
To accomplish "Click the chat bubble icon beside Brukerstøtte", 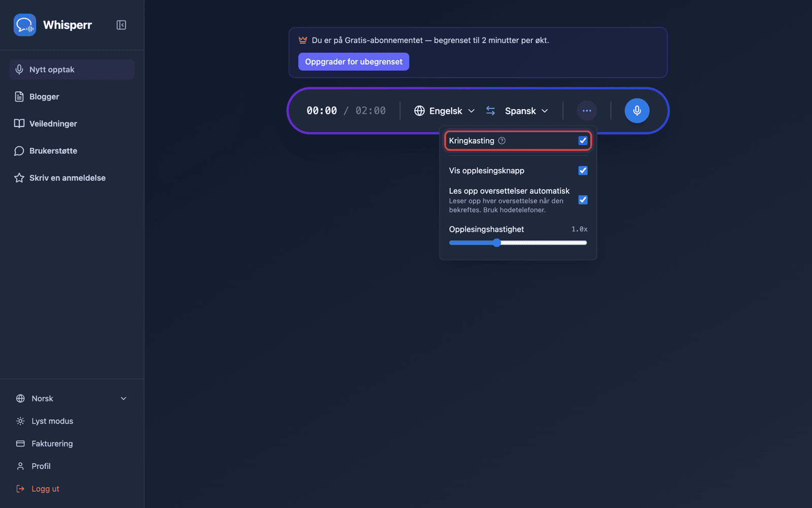I will pyautogui.click(x=19, y=151).
